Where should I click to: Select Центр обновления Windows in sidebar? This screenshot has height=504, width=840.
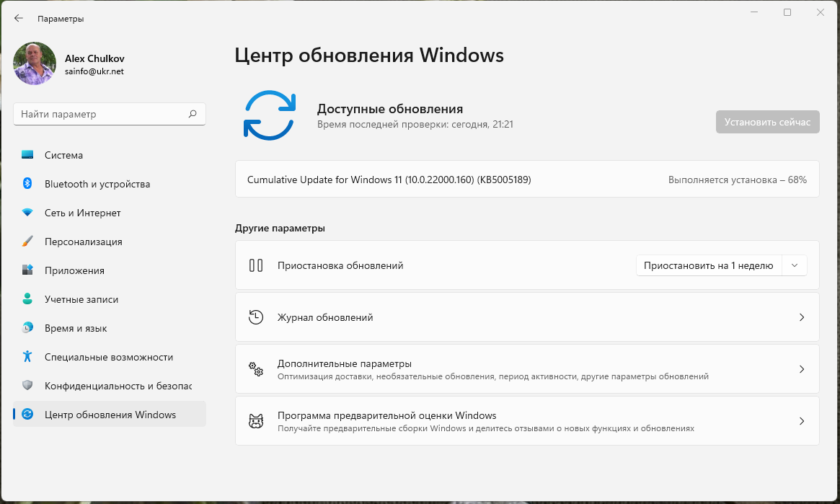coord(110,415)
